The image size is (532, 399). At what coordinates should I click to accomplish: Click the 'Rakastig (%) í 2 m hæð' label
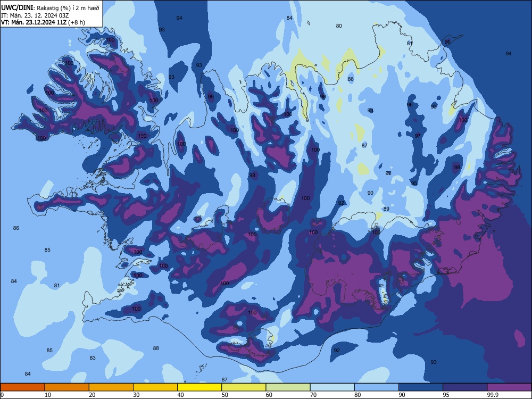coord(68,8)
